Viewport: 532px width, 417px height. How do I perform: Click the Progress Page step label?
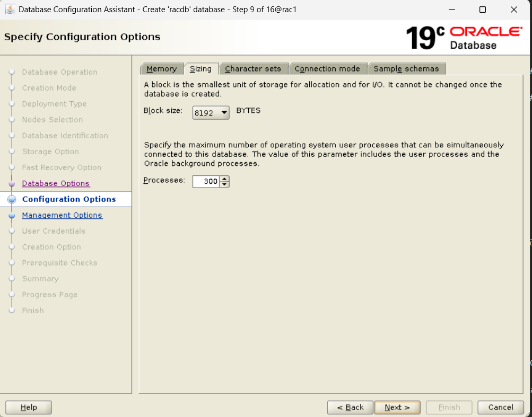(50, 295)
